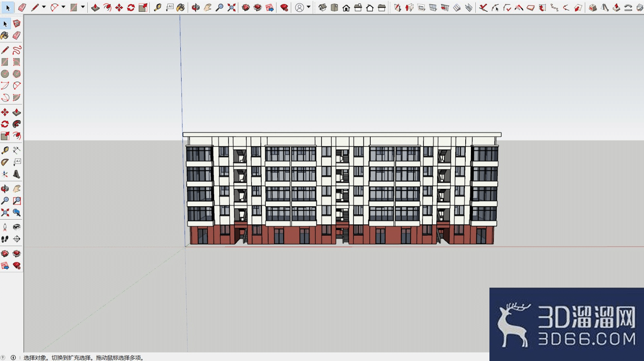Expand the shape tool dropdown arrow
This screenshot has height=361, width=644.
[83, 7]
